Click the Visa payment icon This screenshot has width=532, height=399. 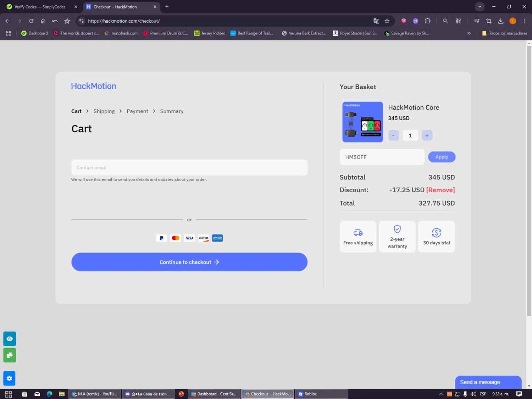[x=189, y=238]
